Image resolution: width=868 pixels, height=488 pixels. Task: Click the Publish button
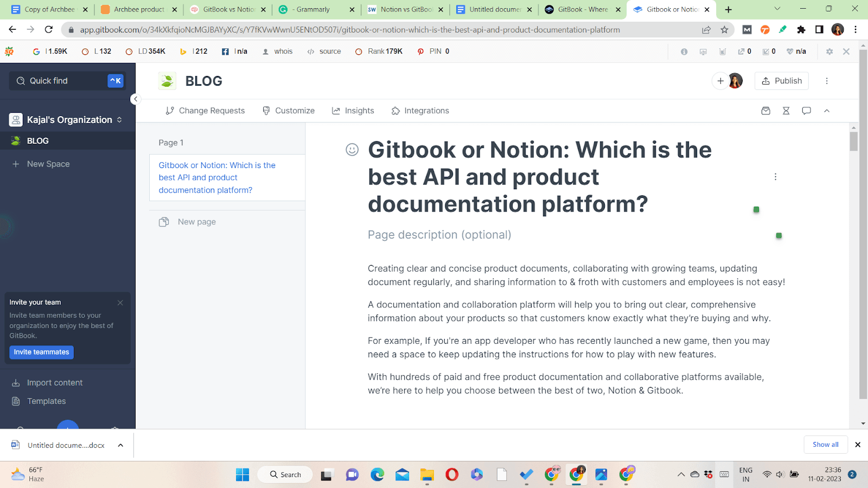coord(782,81)
